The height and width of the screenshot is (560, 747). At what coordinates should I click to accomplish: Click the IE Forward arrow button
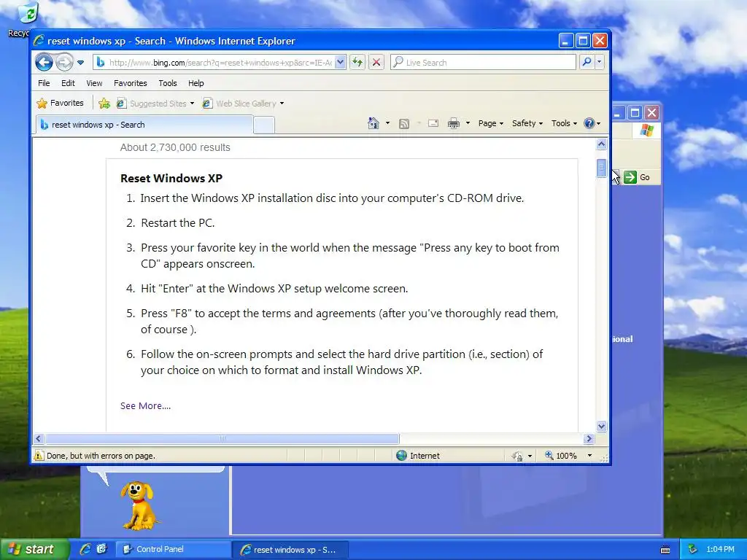pos(64,63)
